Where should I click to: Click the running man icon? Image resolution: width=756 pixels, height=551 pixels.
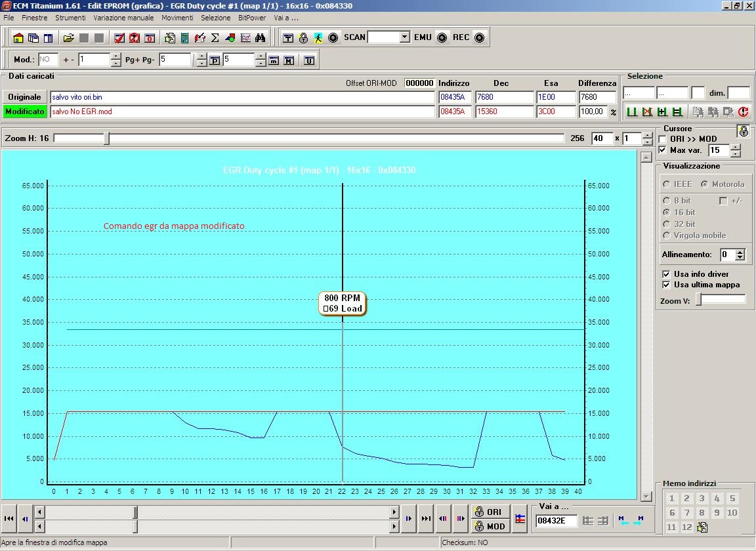tap(318, 37)
